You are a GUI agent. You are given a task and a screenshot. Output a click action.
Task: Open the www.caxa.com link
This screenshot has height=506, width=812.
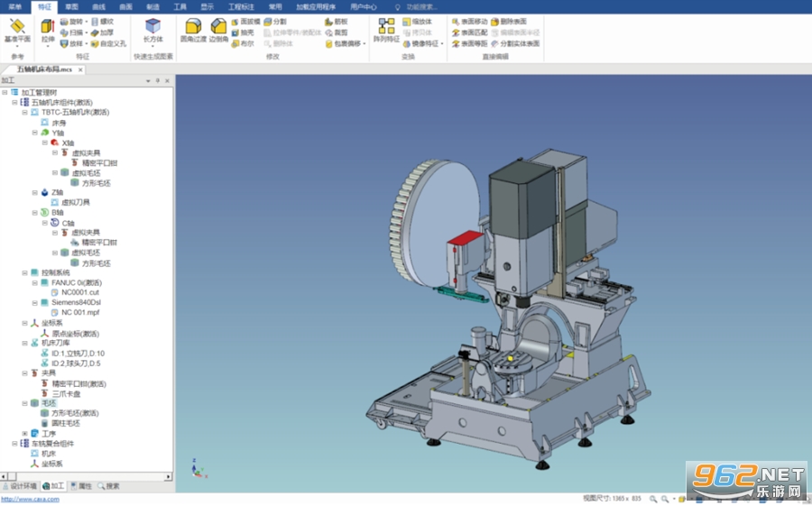tap(30, 500)
